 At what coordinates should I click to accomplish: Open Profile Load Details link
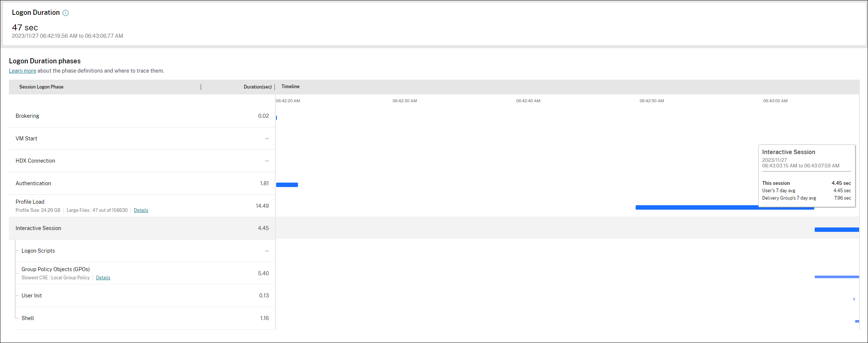pos(141,210)
